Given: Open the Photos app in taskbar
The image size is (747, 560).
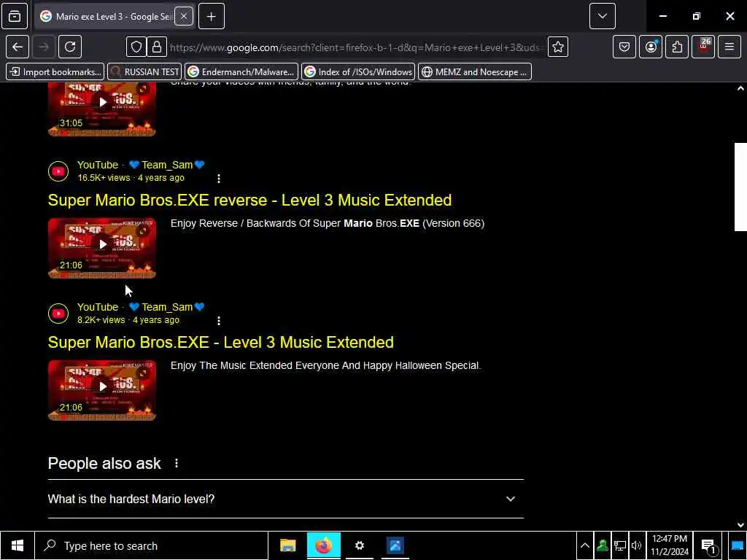Looking at the screenshot, I should tap(395, 545).
